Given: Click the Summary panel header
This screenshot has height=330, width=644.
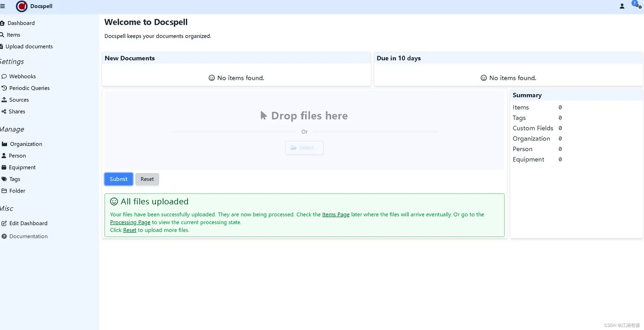Looking at the screenshot, I should [x=576, y=95].
